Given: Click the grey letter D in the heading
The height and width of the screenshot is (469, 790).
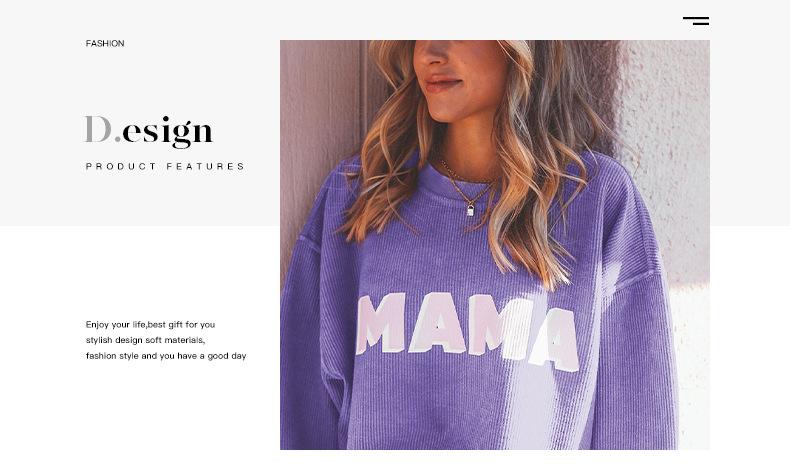Looking at the screenshot, I should [x=98, y=129].
